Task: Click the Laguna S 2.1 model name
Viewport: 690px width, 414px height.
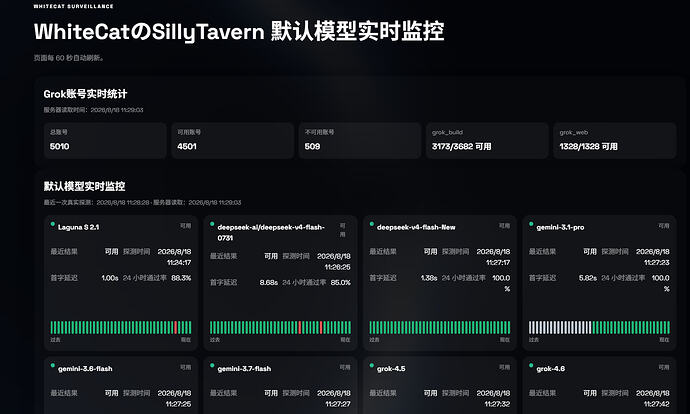Action: [78, 227]
